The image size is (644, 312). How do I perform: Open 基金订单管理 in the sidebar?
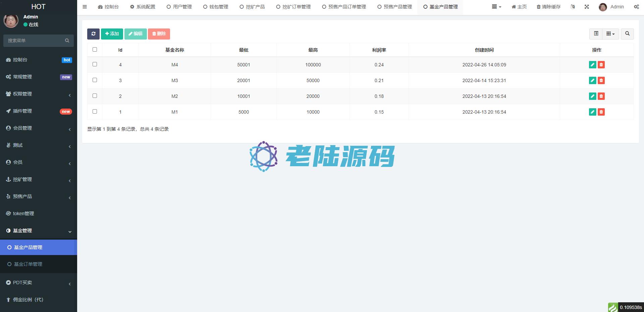click(28, 264)
